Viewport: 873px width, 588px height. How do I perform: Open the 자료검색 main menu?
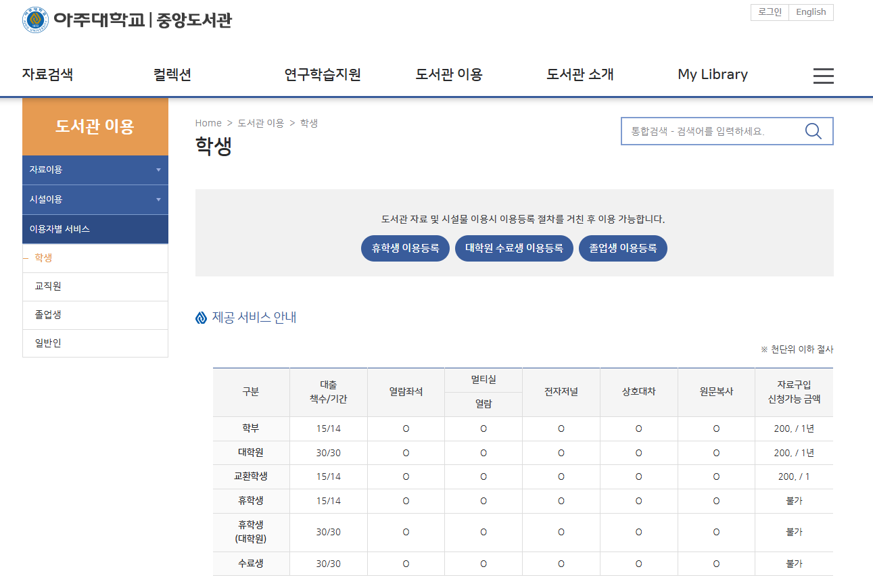tap(47, 74)
